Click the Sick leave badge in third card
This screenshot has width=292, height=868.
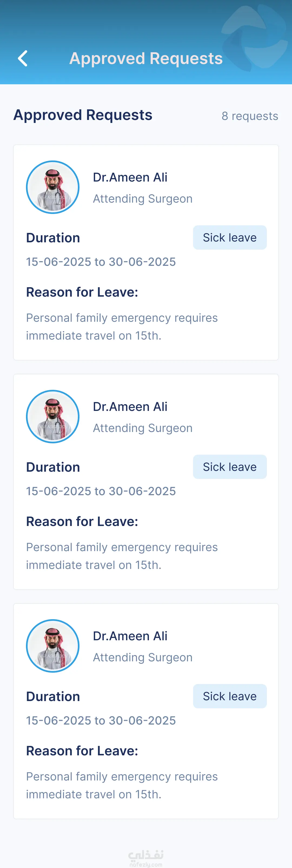[230, 696]
